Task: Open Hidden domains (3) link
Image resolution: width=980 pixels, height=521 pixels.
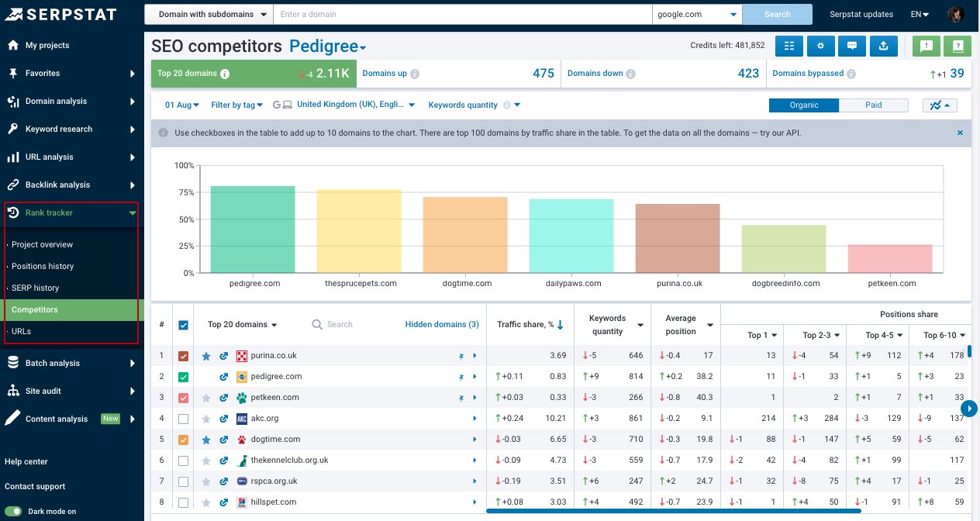Action: point(442,325)
